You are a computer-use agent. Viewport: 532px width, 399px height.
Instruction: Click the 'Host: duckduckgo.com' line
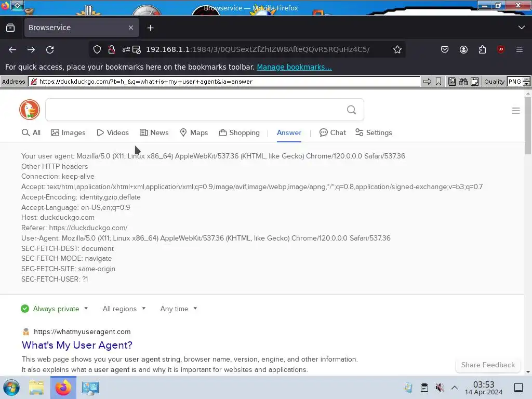[58, 218]
